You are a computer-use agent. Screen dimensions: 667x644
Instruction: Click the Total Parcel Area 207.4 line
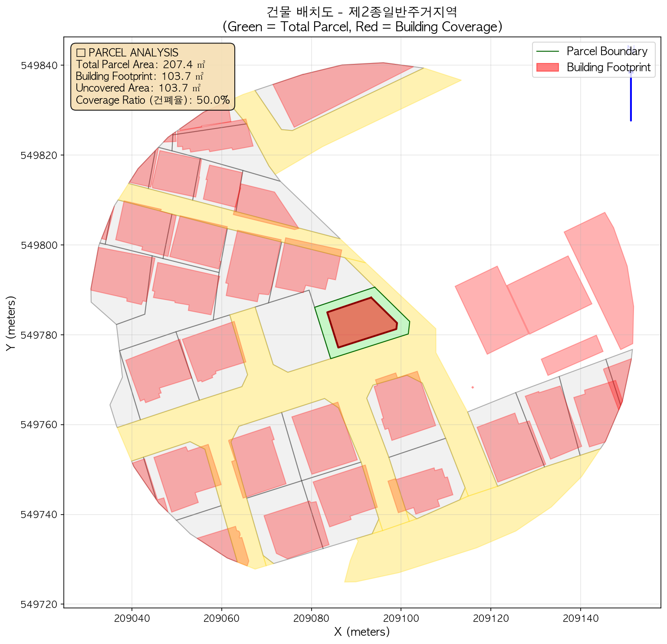pyautogui.click(x=140, y=65)
